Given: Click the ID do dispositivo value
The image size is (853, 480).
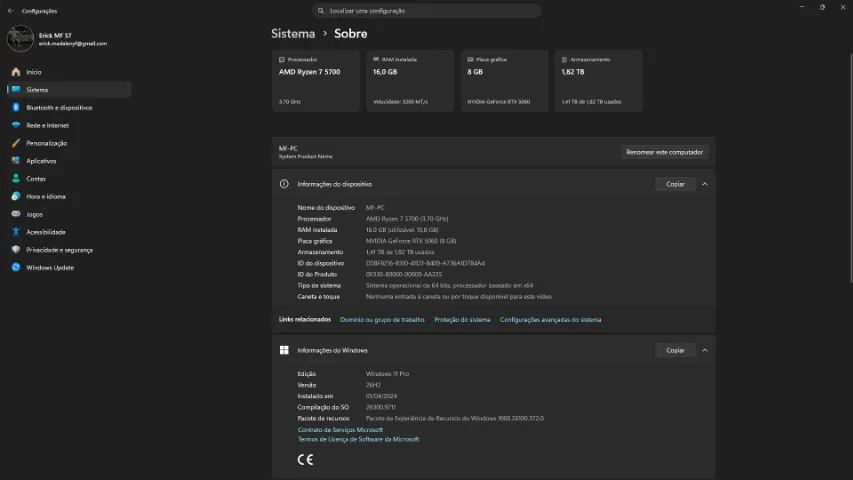Looking at the screenshot, I should point(425,263).
